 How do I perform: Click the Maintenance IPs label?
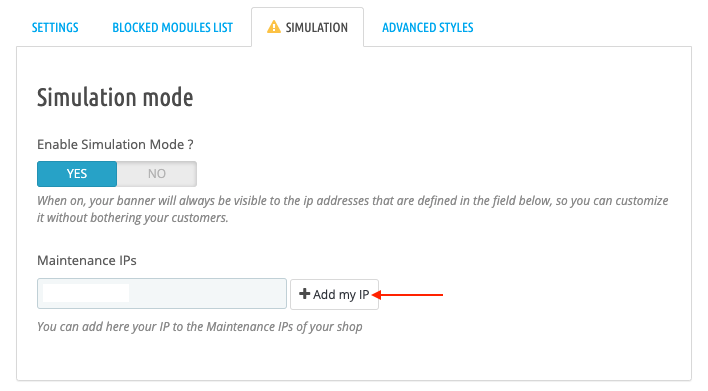coord(87,261)
